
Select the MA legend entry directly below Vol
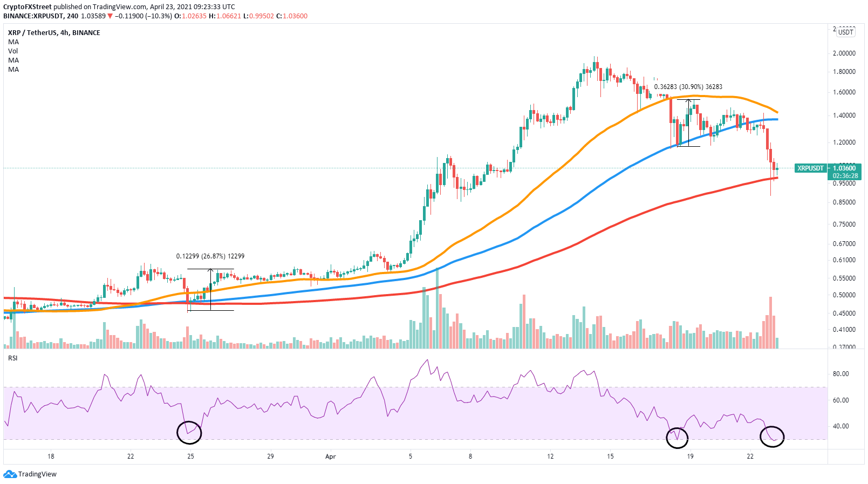coord(13,60)
